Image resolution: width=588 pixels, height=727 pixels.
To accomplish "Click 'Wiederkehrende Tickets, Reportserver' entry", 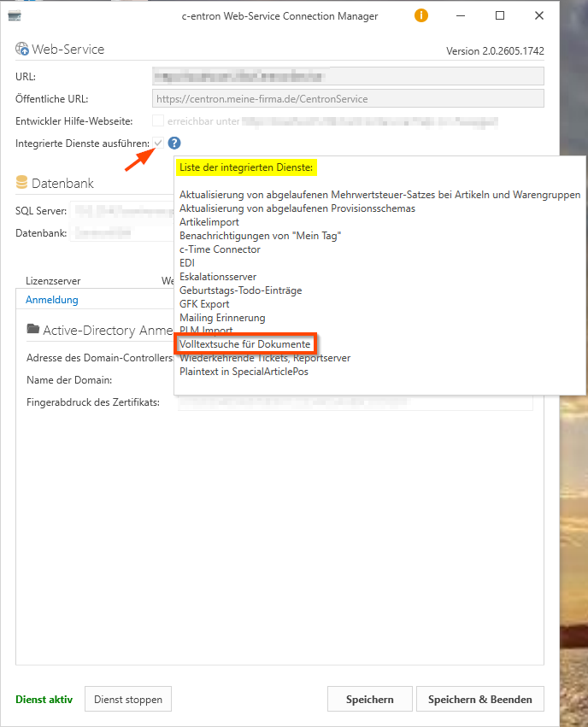I will (265, 358).
